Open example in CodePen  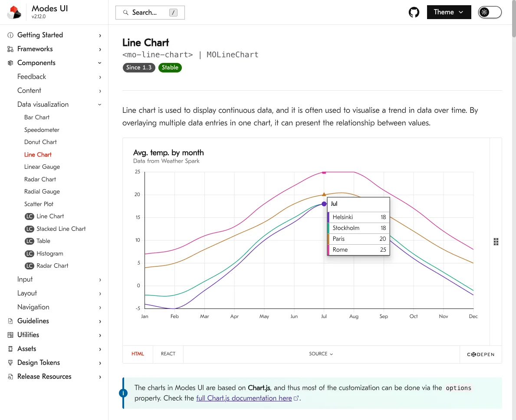(x=480, y=354)
